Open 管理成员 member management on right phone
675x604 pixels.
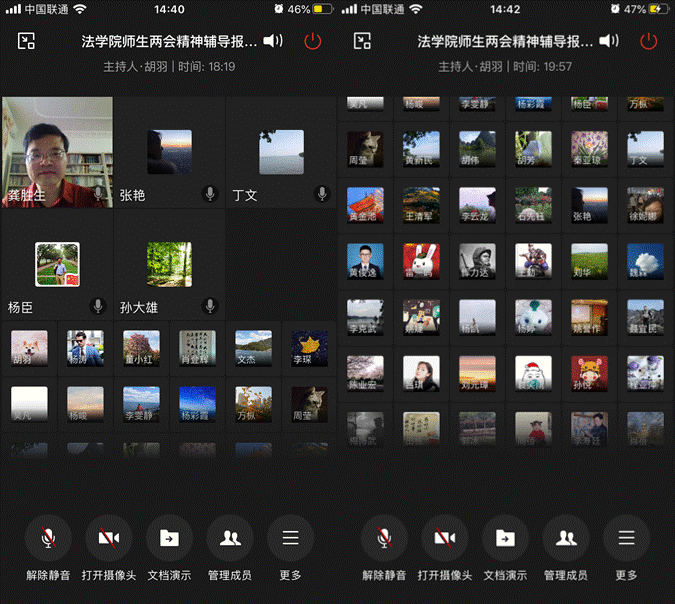click(x=566, y=538)
